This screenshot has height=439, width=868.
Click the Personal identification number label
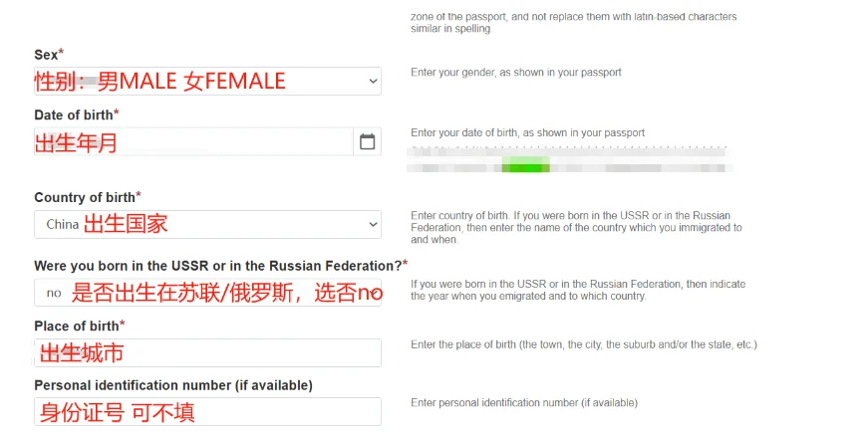coord(173,385)
